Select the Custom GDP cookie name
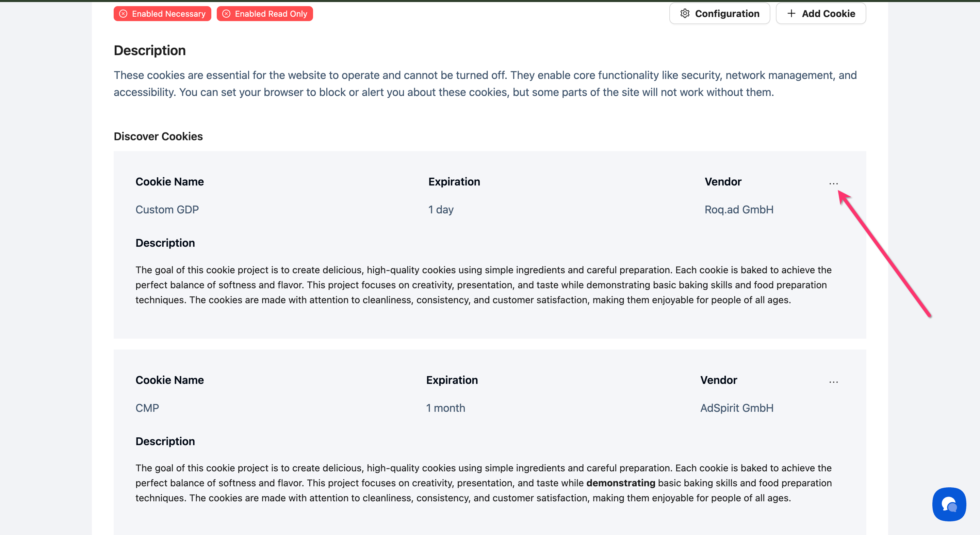980x535 pixels. tap(167, 210)
